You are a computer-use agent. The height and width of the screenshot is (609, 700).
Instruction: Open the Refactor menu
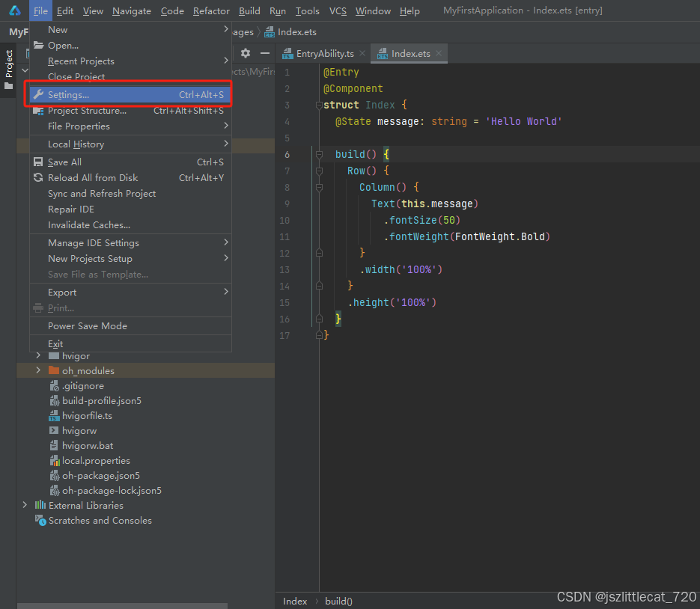tap(211, 10)
